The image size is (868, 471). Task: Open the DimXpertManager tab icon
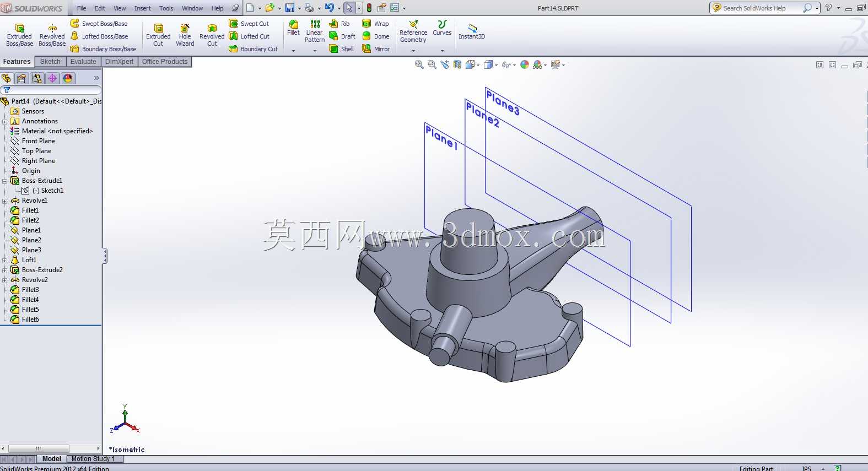(x=52, y=78)
